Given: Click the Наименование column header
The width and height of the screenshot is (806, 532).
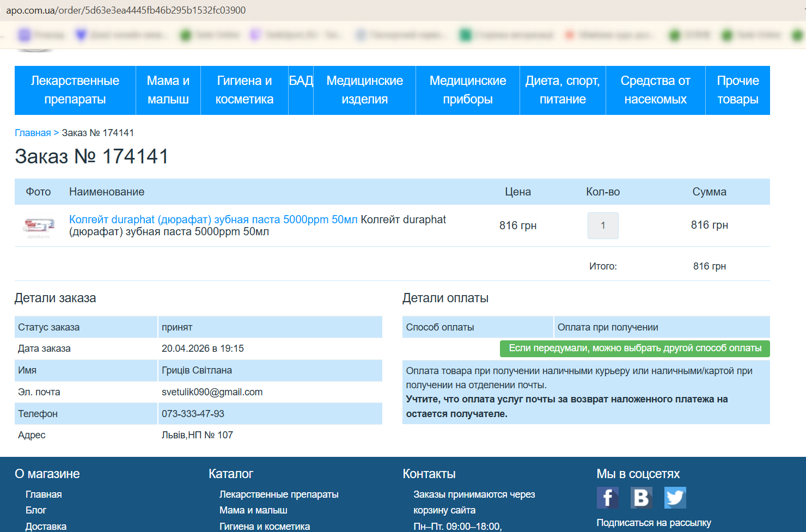Looking at the screenshot, I should coord(107,192).
